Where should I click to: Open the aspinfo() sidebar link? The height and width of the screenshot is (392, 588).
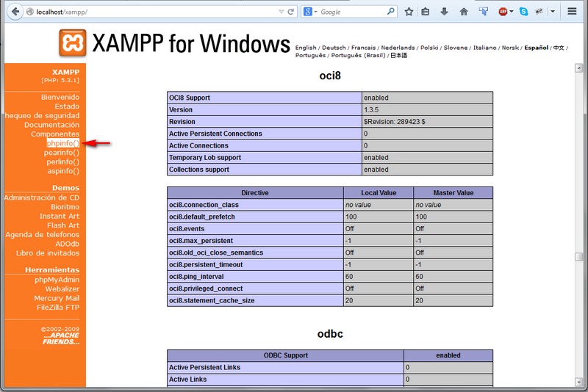pyautogui.click(x=63, y=171)
